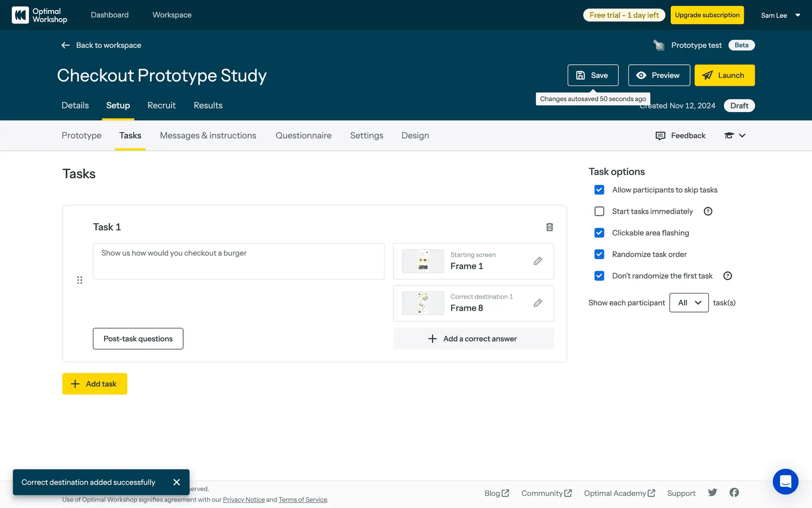This screenshot has height=508, width=812.
Task: Edit Correct destination Frame 8 pencil
Action: [x=538, y=303]
